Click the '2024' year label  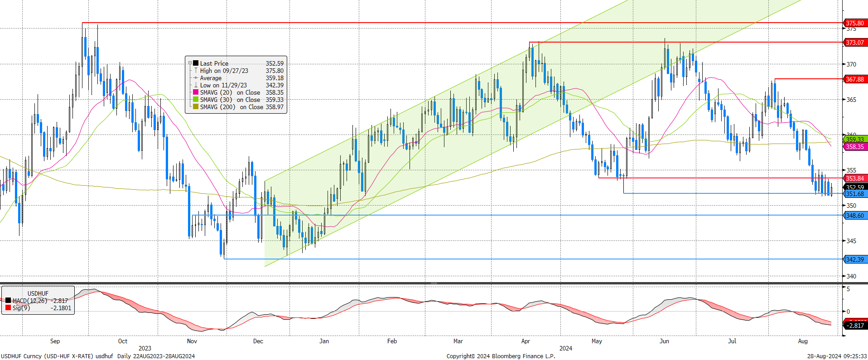[566, 348]
